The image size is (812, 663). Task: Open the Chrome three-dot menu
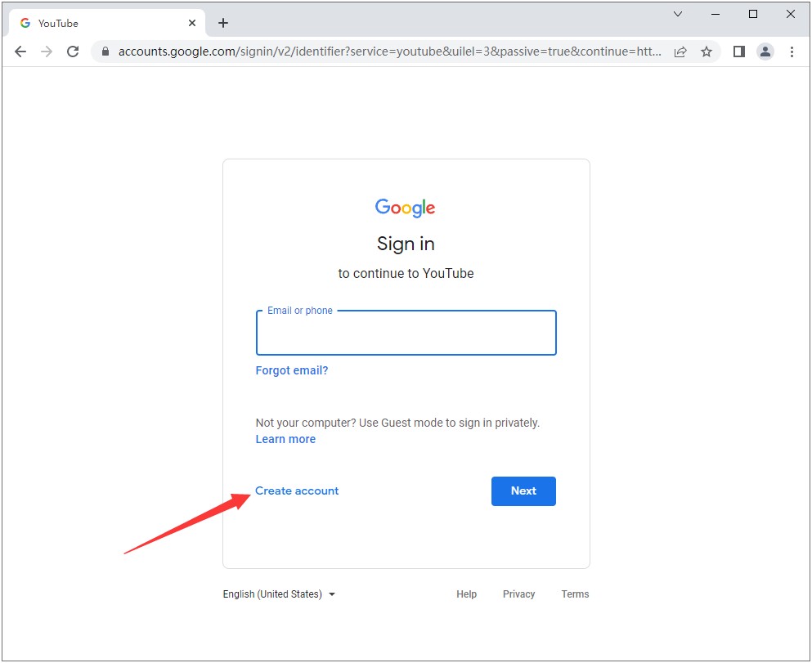click(792, 52)
